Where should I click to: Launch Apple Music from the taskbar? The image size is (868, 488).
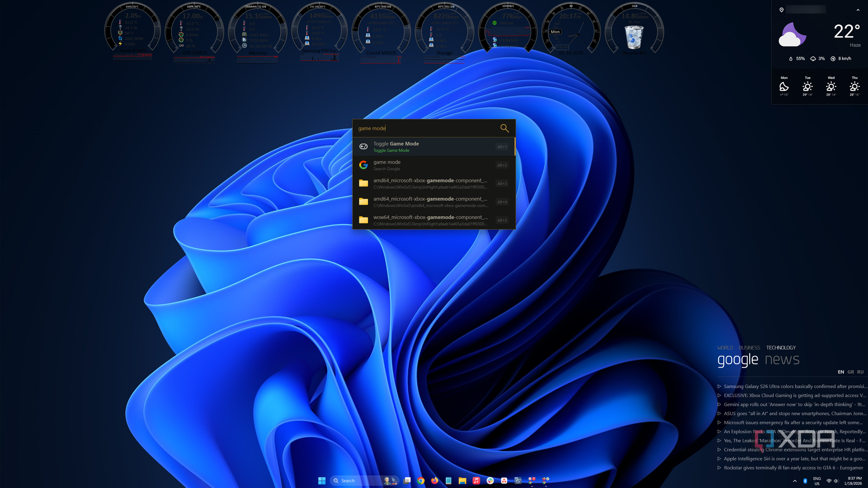pos(476,481)
